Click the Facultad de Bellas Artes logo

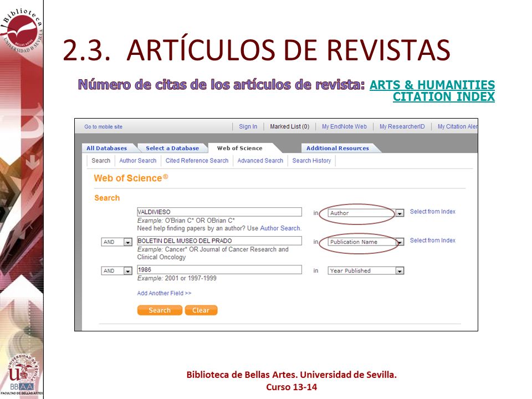click(x=22, y=374)
